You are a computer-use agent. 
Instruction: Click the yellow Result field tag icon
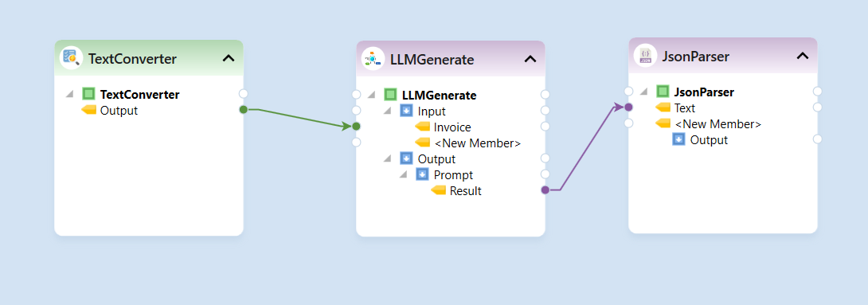pyautogui.click(x=439, y=191)
